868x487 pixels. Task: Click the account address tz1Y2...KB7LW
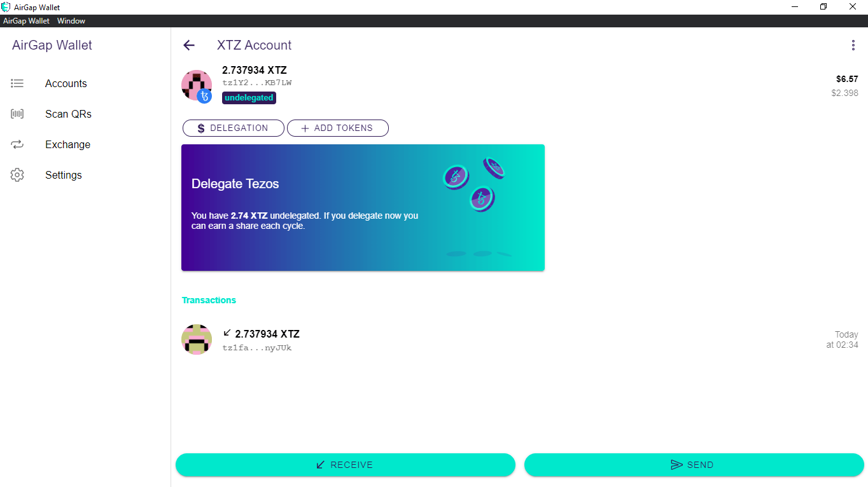(257, 83)
